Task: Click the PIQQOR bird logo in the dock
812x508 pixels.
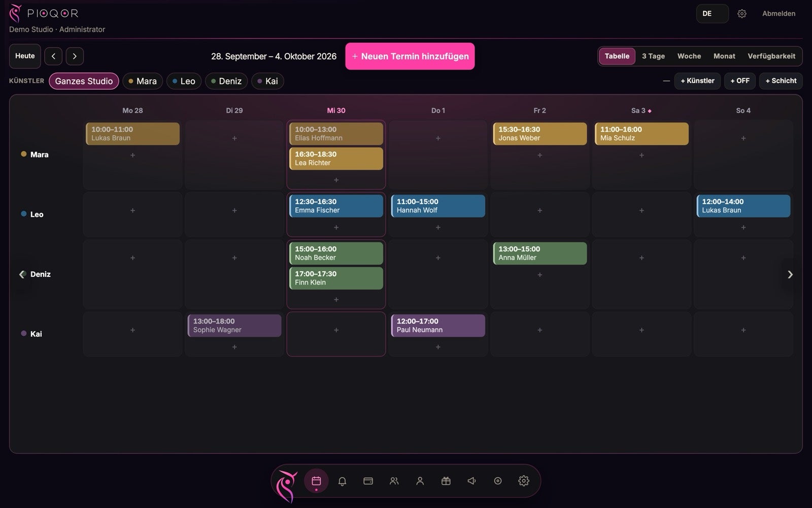Action: pyautogui.click(x=287, y=486)
